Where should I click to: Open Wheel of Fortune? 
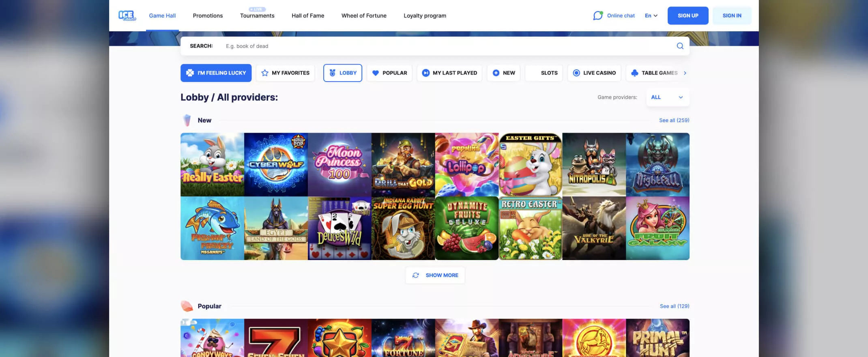pos(364,15)
